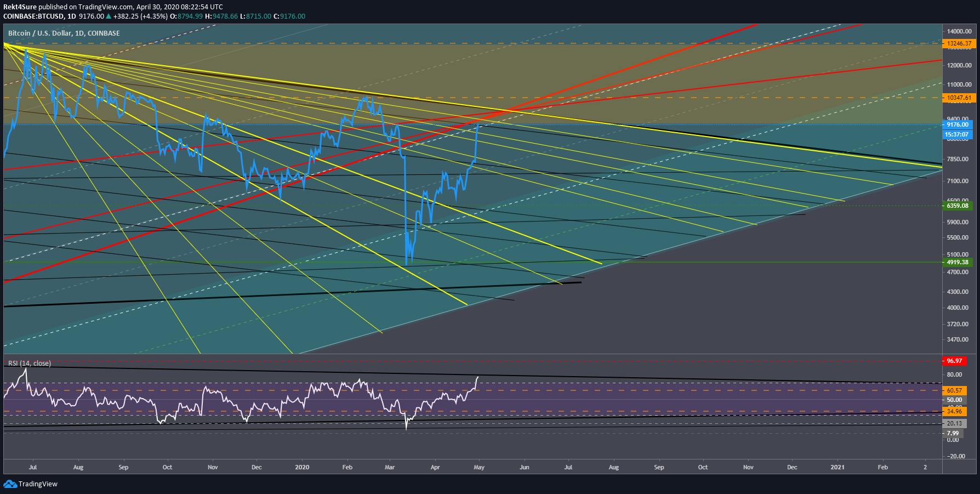The height and width of the screenshot is (494, 980).
Task: Click the orange 60.57 RSI level label
Action: pos(954,390)
